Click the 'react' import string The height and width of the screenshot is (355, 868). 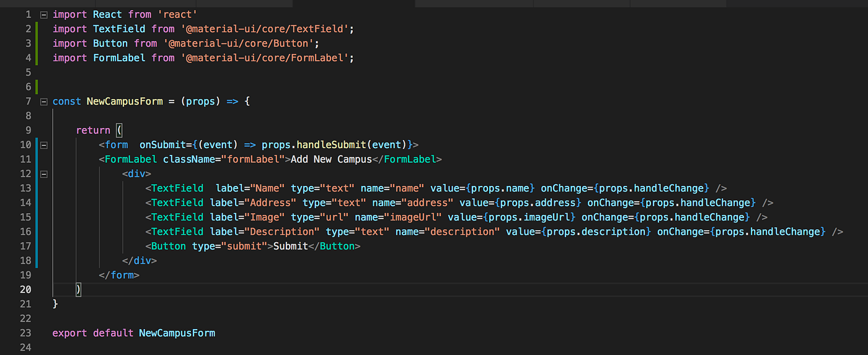pyautogui.click(x=178, y=14)
